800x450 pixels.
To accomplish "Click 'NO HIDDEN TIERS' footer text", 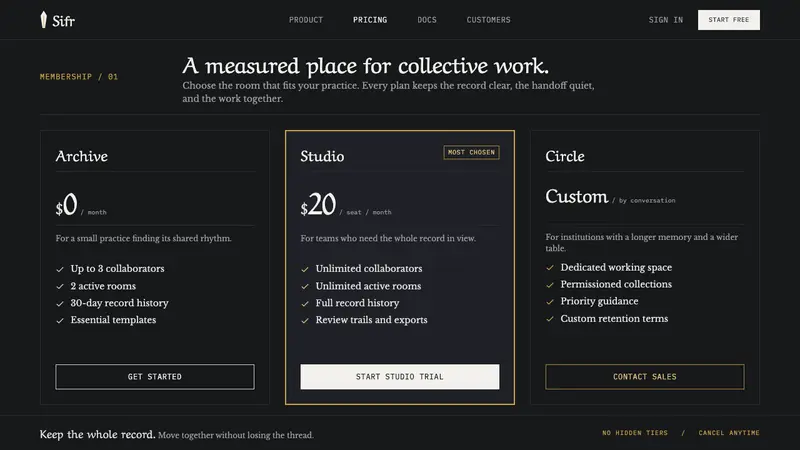I will click(x=635, y=433).
